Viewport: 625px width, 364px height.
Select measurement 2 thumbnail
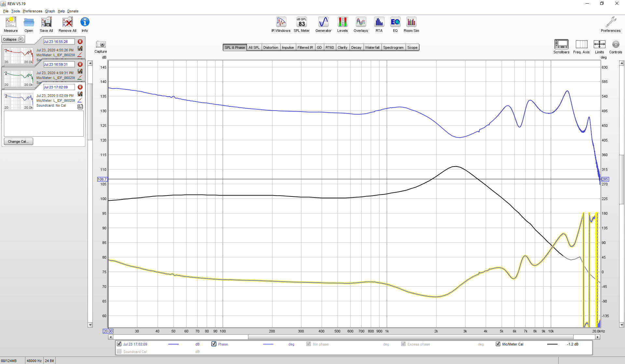19,79
